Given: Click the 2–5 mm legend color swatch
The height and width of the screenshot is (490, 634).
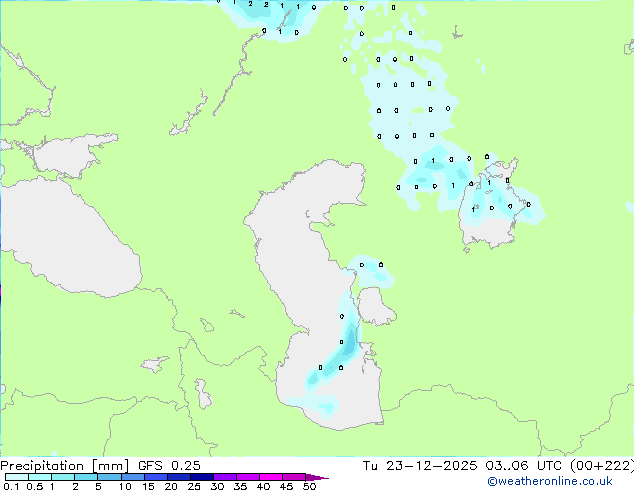Looking at the screenshot, I should (x=86, y=477).
